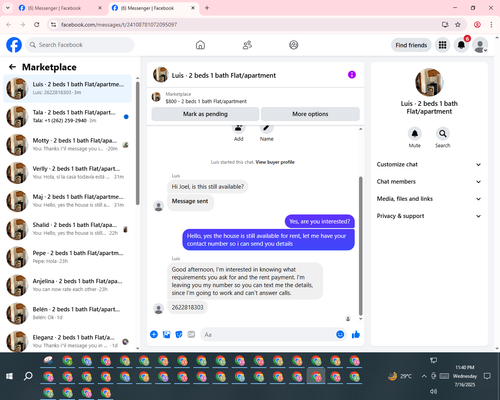Click Mark as pending button
Image resolution: width=500 pixels, height=400 pixels.
pos(205,114)
